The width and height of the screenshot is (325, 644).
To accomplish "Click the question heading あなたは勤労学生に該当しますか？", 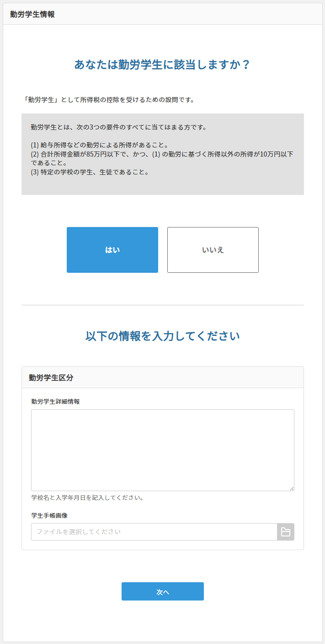I will pyautogui.click(x=162, y=65).
